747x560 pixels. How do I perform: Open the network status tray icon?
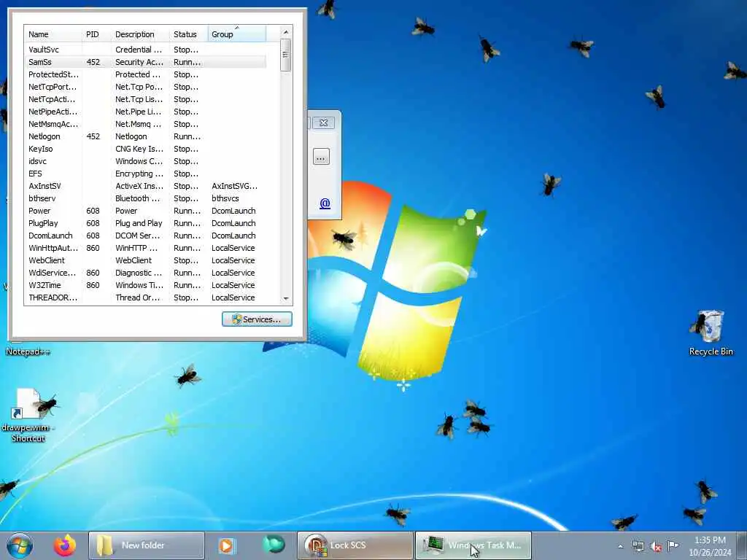point(638,546)
